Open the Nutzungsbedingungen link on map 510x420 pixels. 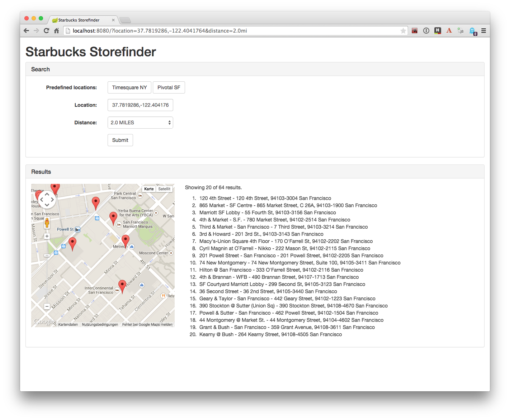pos(100,325)
